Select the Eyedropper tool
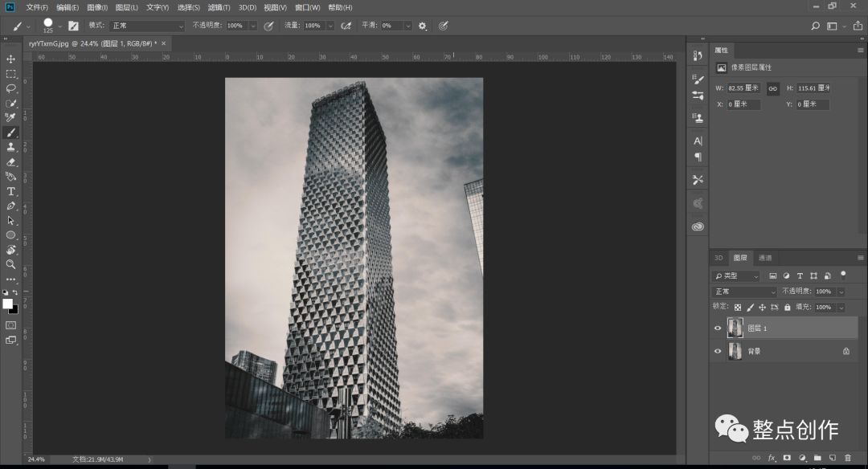868x469 pixels. [10, 118]
